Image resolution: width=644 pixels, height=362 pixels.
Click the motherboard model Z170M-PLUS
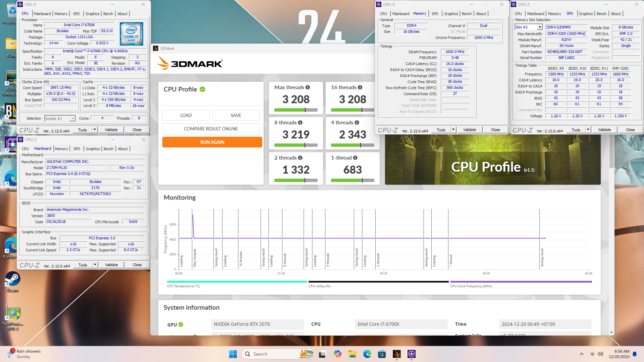pos(77,168)
